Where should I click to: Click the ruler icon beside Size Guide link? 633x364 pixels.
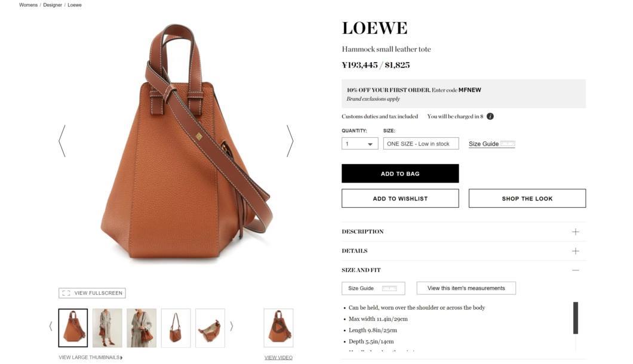coord(508,143)
